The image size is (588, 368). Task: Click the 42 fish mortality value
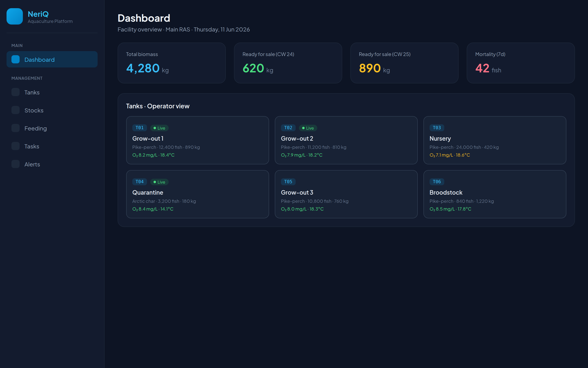click(488, 68)
